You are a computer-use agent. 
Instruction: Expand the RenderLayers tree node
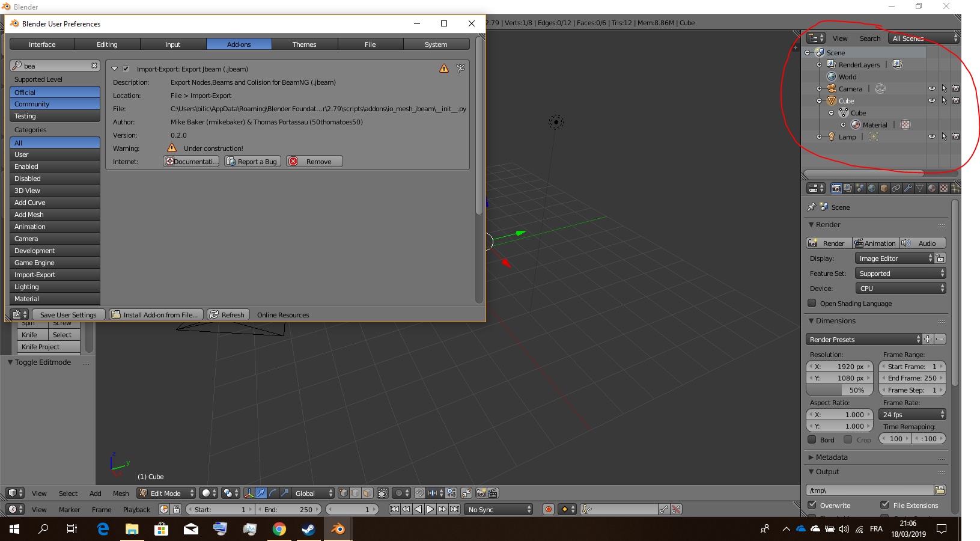tap(819, 64)
